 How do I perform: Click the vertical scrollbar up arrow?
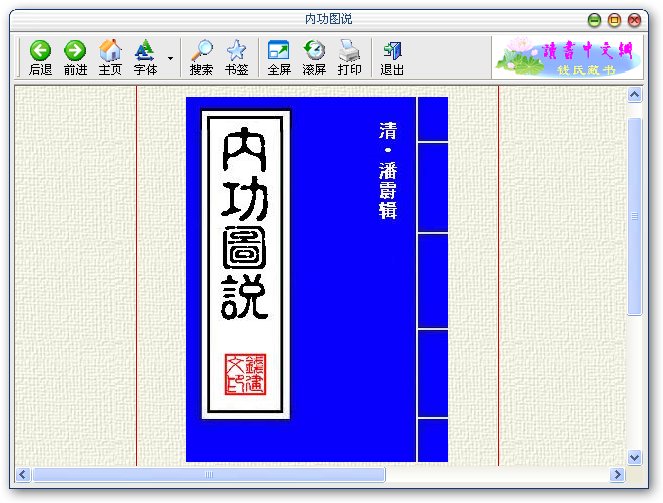(x=634, y=95)
